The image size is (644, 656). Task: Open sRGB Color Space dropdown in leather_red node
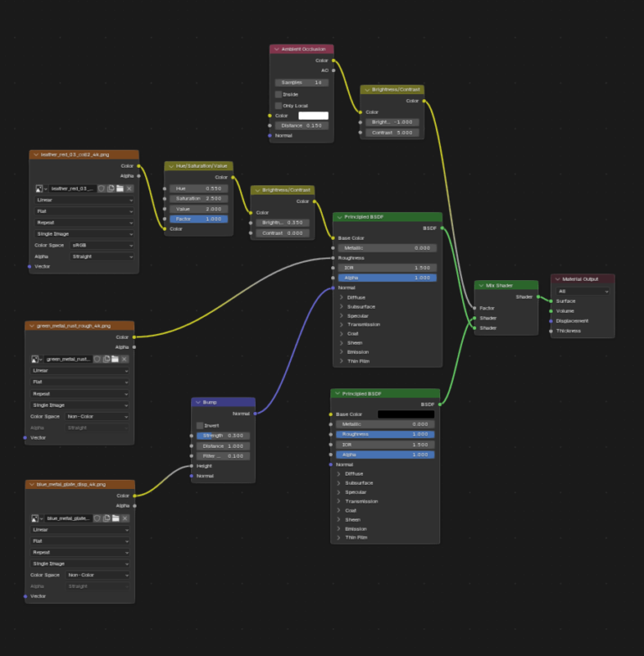point(102,245)
